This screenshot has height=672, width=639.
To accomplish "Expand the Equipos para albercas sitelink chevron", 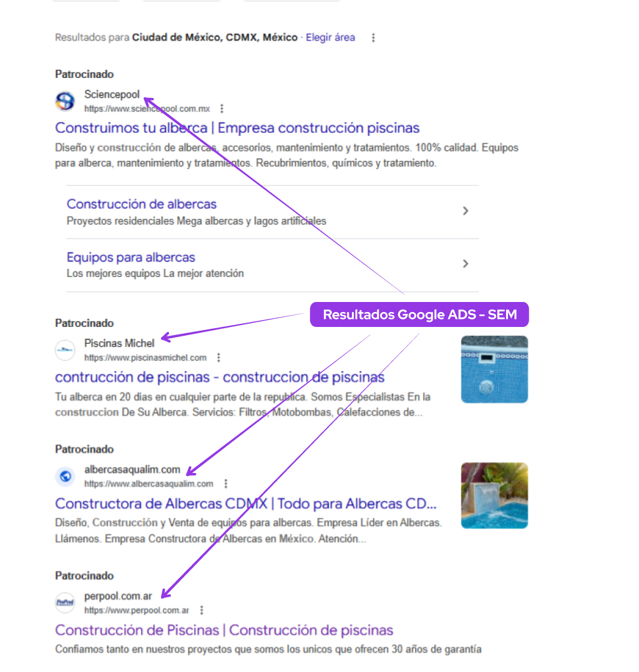I will tap(466, 263).
